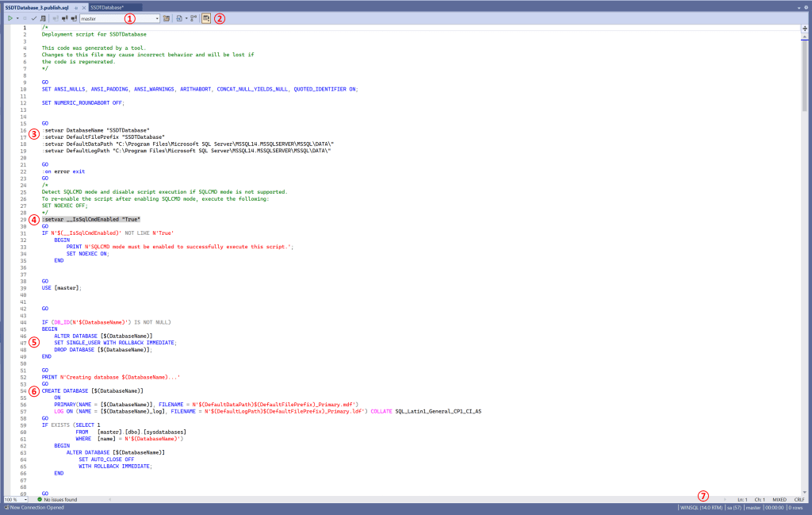Open the Execute button dropdown arrow
Image resolution: width=812 pixels, height=515 pixels.
[x=17, y=17]
